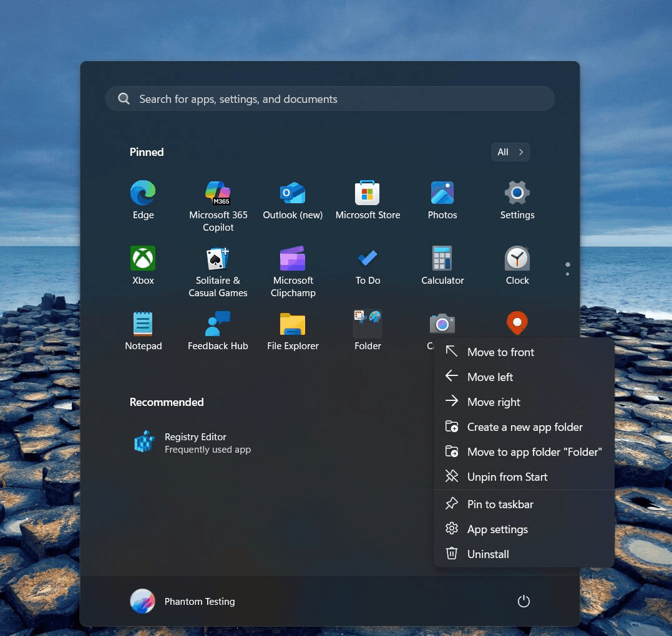Click the "Frequently used app" text
This screenshot has height=636, width=672.
point(207,450)
